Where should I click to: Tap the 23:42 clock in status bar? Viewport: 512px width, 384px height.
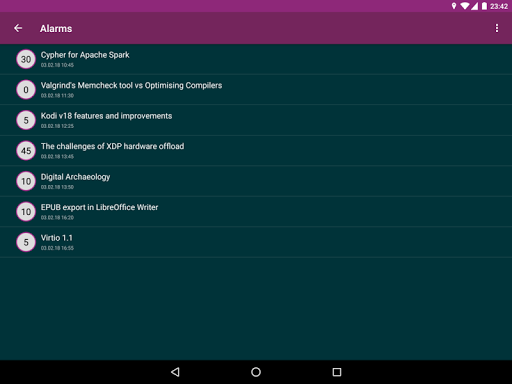pyautogui.click(x=499, y=6)
